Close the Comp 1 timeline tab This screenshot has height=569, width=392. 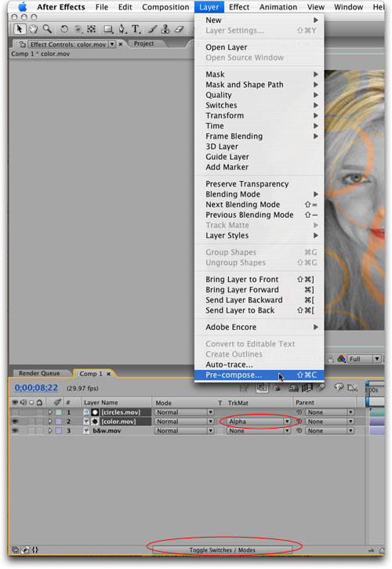click(108, 373)
